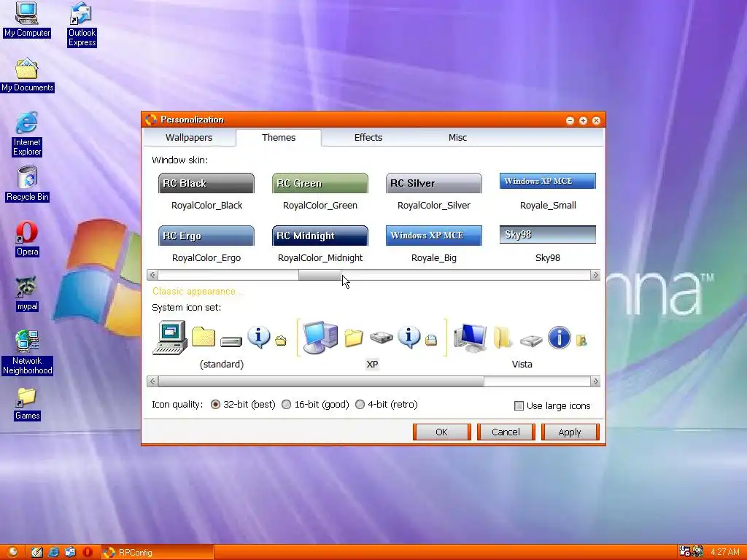
Task: Open the Effects tab
Action: [368, 138]
